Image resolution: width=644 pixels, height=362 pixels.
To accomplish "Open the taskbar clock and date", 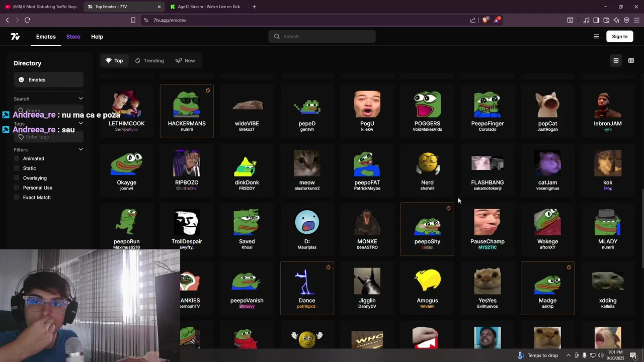I will (x=615, y=355).
